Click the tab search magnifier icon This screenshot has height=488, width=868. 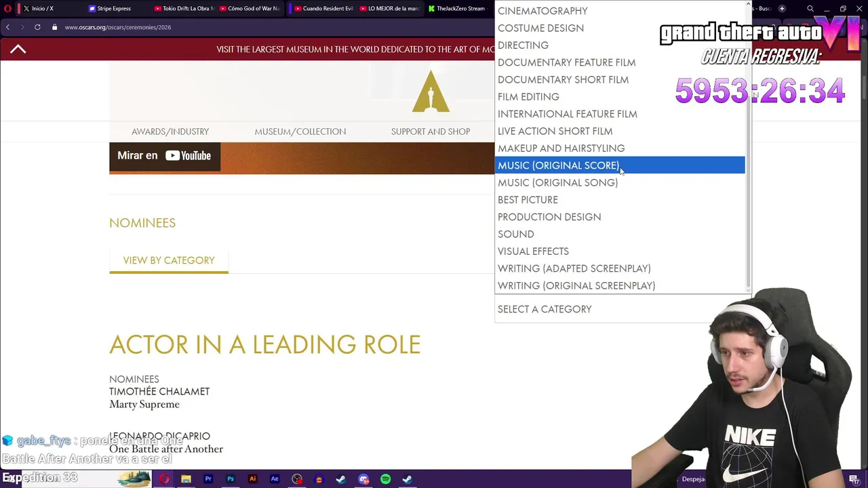pyautogui.click(x=810, y=8)
